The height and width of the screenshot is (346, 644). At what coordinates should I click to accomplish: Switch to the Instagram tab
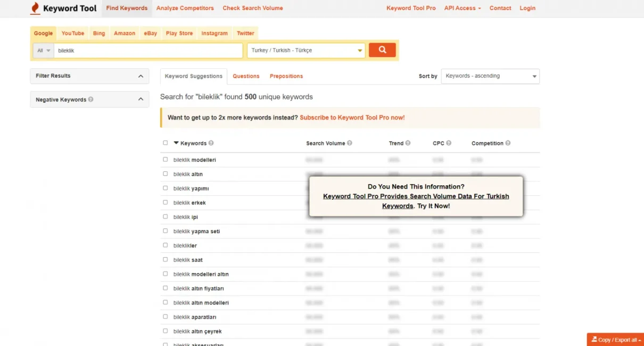click(x=214, y=33)
